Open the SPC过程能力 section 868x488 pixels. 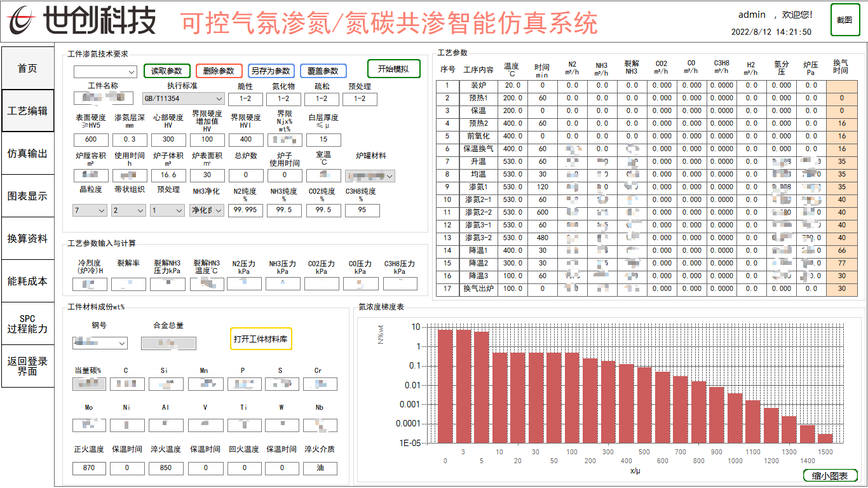(x=27, y=325)
